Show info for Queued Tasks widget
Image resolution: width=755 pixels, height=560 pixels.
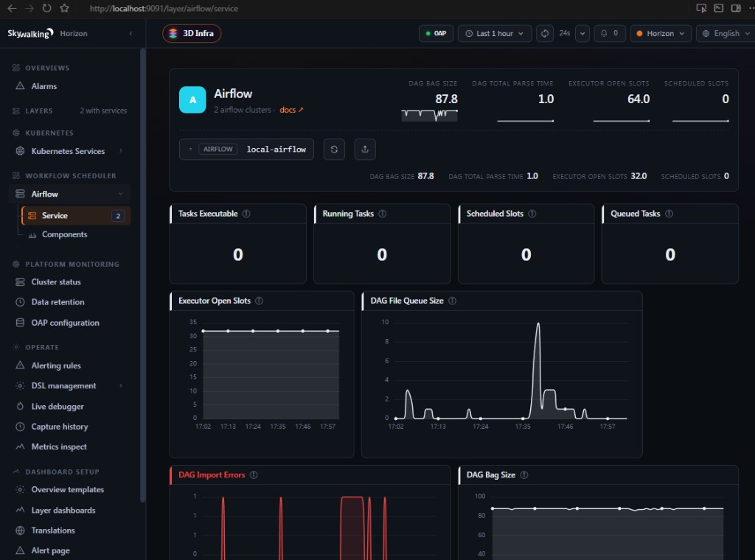(x=669, y=214)
